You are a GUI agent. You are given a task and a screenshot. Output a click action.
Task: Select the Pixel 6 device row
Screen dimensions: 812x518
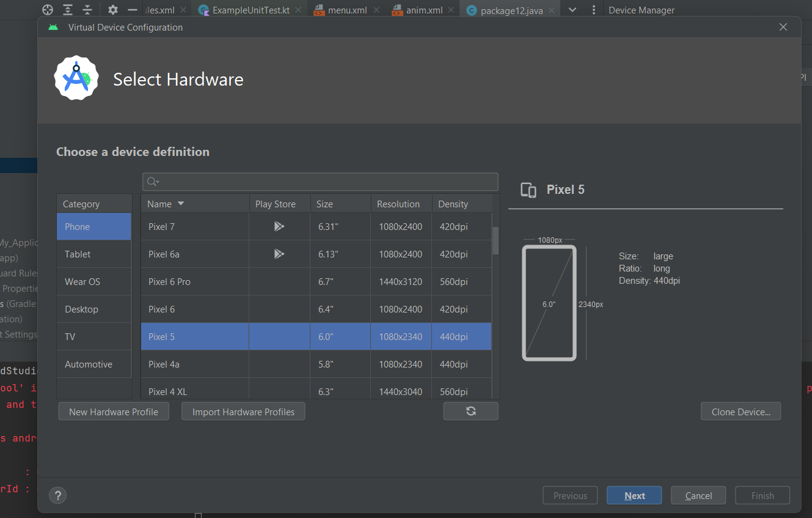click(316, 309)
